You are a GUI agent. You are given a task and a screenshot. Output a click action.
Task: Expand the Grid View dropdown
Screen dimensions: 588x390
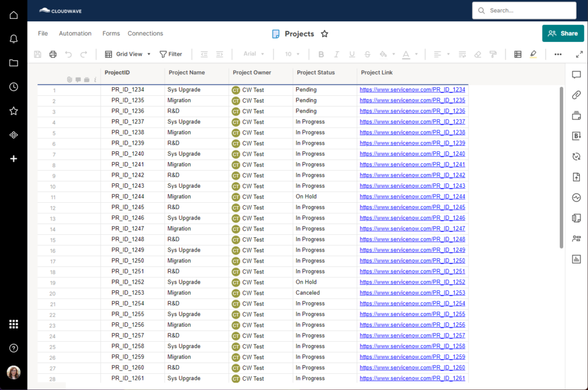coord(127,54)
